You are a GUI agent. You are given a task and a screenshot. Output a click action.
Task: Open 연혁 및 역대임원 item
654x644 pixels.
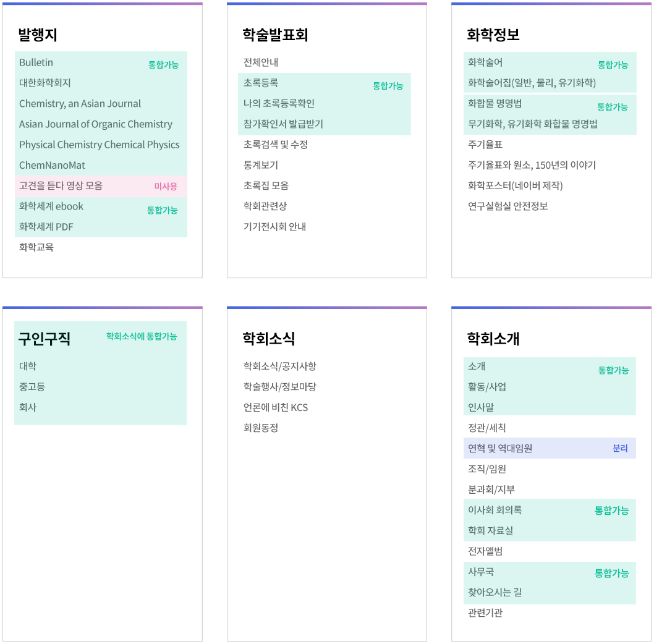click(500, 448)
